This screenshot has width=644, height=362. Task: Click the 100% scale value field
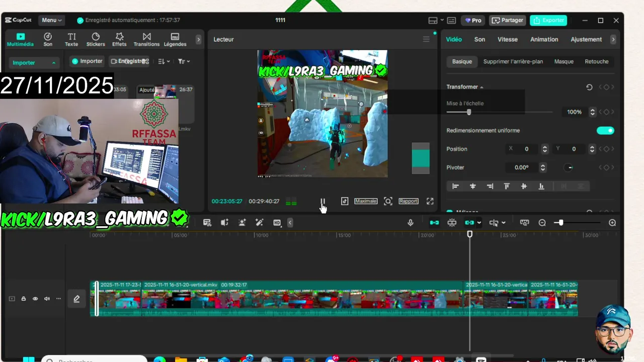click(574, 112)
